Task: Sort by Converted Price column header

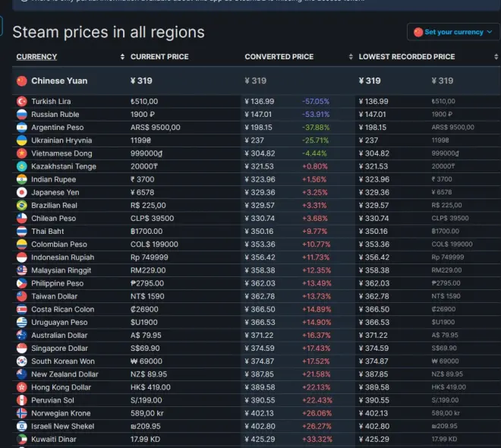Action: pos(277,57)
